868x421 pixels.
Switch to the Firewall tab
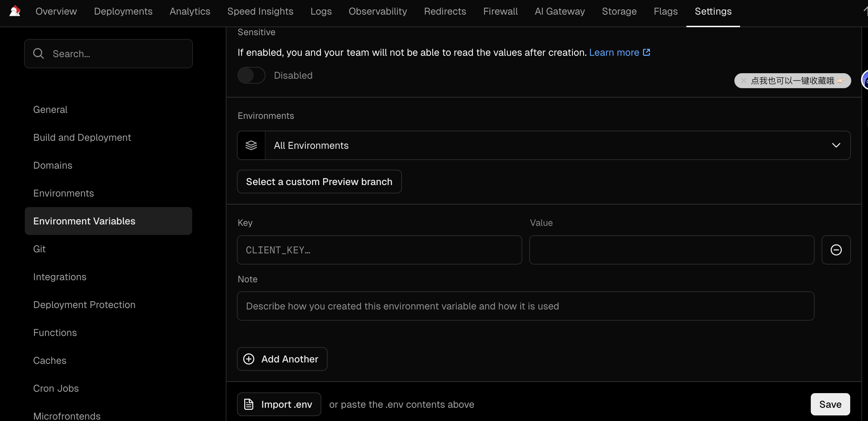point(500,11)
